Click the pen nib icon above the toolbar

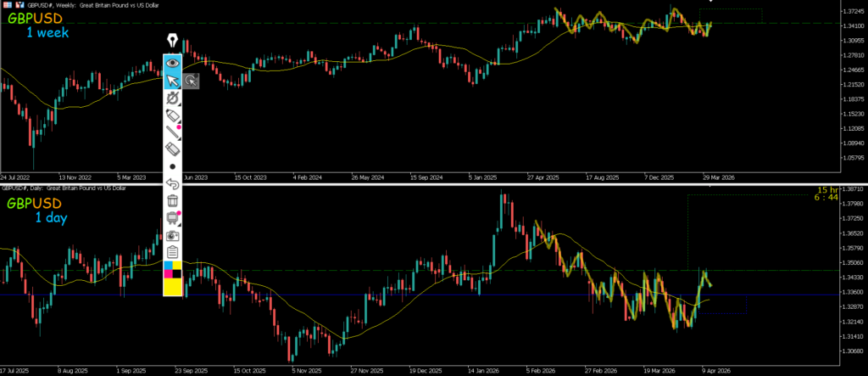pos(173,41)
